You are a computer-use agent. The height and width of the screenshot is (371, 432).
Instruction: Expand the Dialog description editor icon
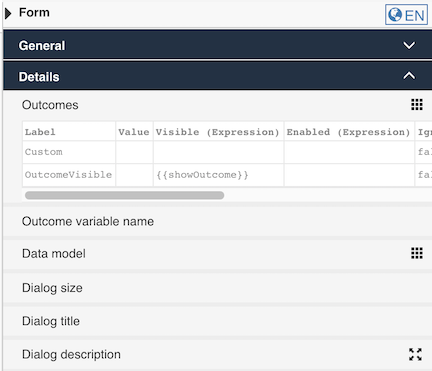tap(415, 354)
